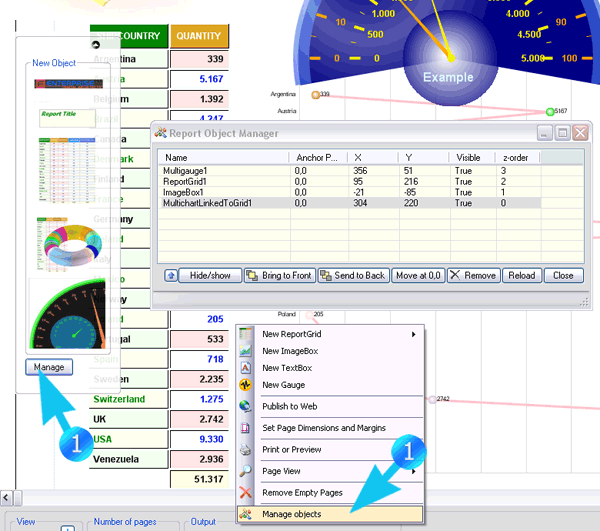600x531 pixels.
Task: Select the ImageBox1 row
Action: 350,192
